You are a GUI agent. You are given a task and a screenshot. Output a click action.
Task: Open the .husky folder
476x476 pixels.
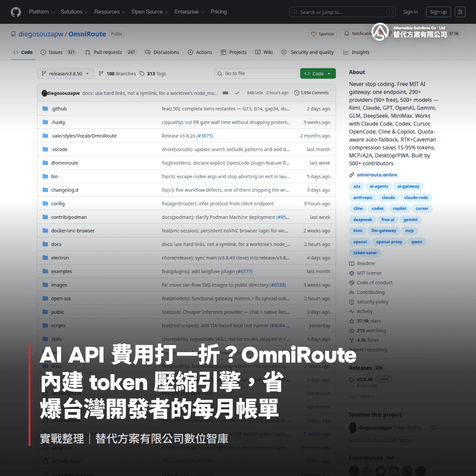pos(58,122)
